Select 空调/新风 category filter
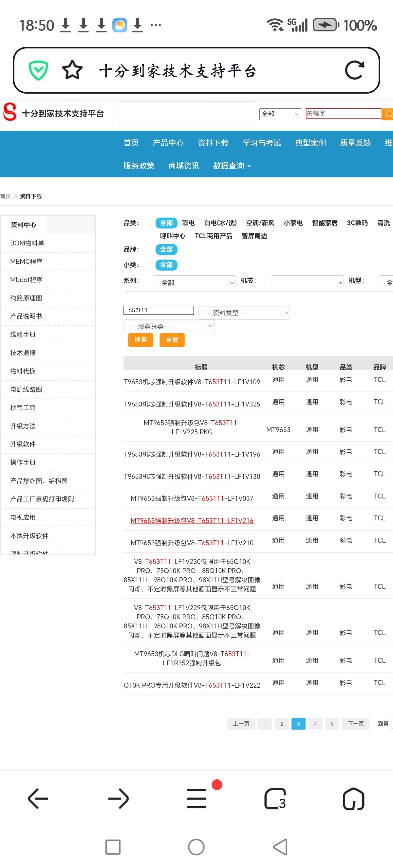This screenshot has width=393, height=868. click(x=260, y=223)
